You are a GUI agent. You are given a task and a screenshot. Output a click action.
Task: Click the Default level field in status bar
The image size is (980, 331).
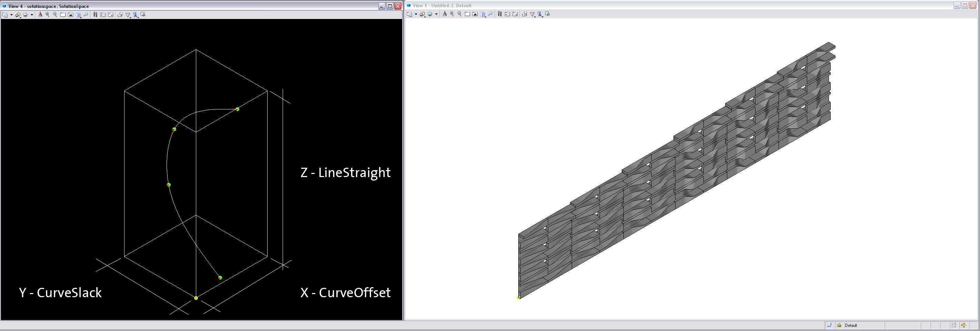pyautogui.click(x=864, y=325)
